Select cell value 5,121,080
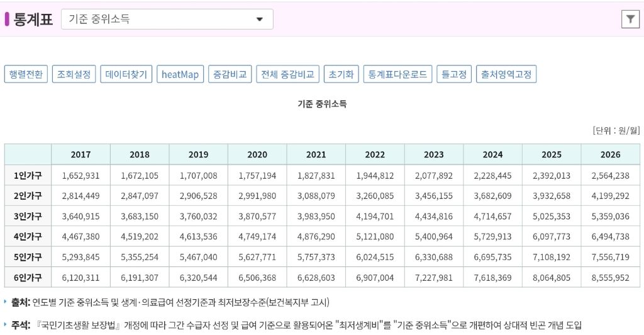Viewport: 644px width, 335px height. click(x=375, y=236)
